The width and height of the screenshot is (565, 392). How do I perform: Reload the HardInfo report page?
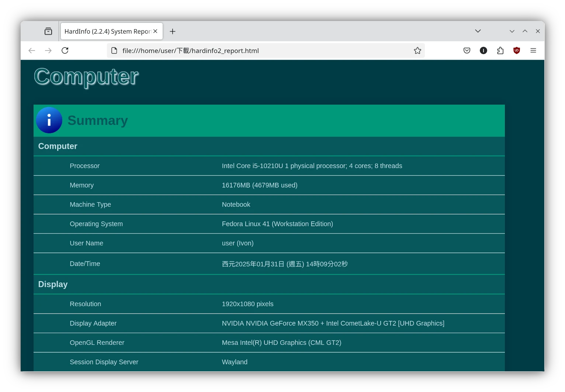[65, 50]
